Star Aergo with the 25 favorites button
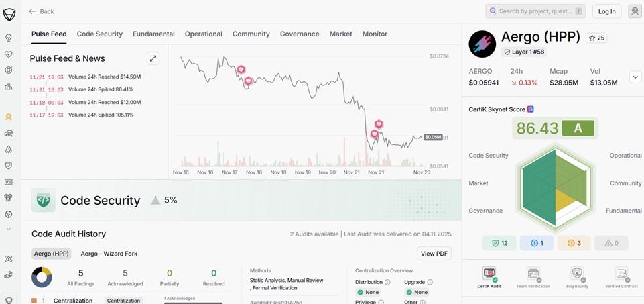The image size is (644, 304). click(596, 38)
